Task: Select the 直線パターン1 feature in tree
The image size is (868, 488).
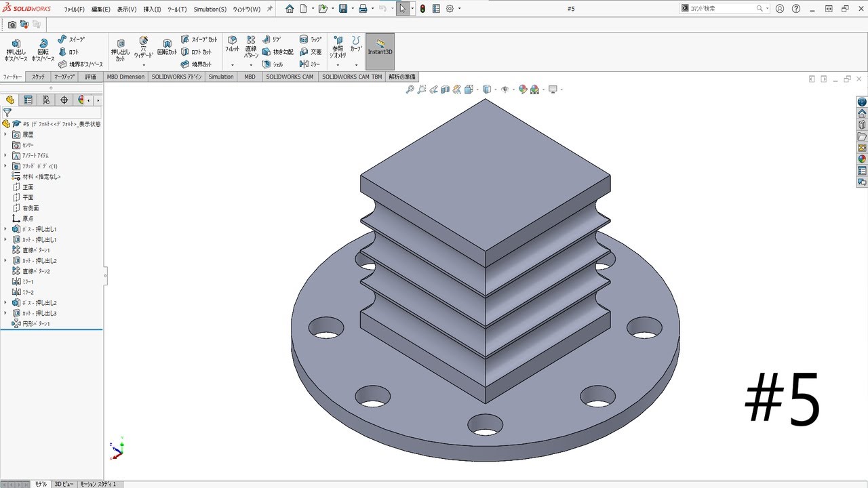Action: coord(31,250)
